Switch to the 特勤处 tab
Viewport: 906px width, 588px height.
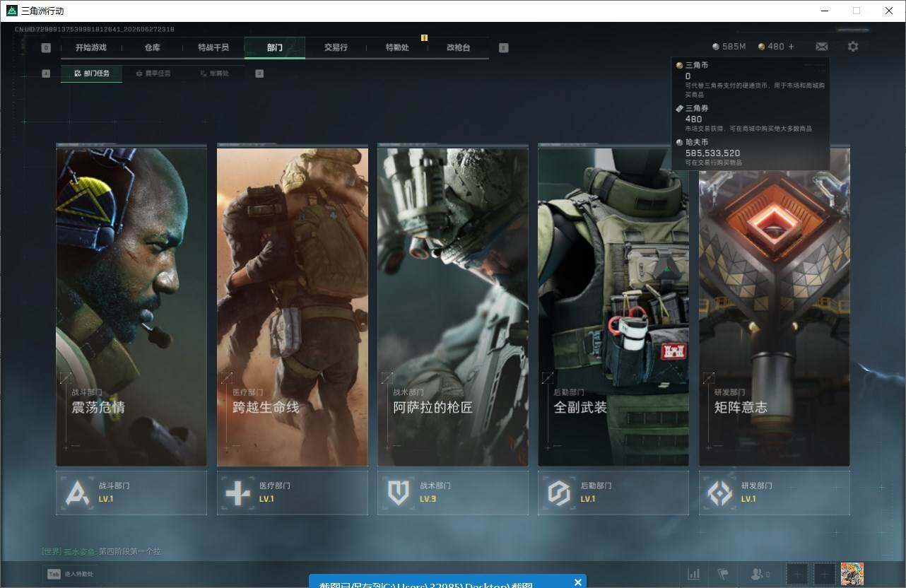397,47
